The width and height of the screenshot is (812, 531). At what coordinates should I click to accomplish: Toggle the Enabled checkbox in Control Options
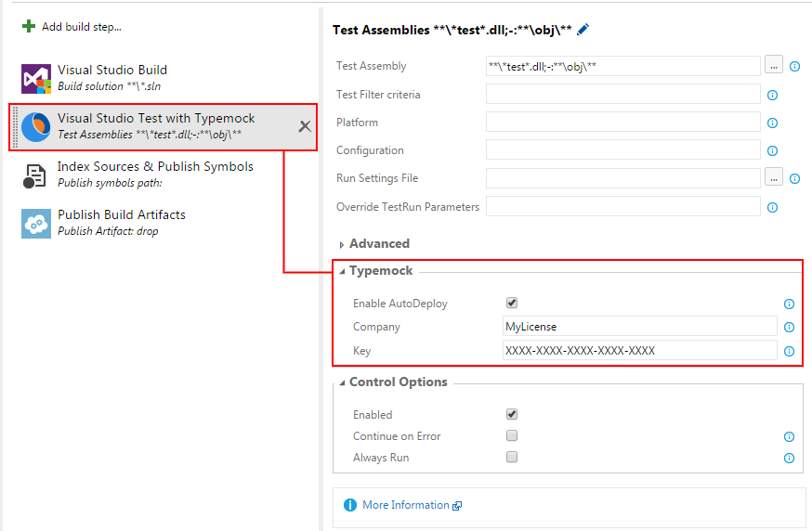(512, 414)
